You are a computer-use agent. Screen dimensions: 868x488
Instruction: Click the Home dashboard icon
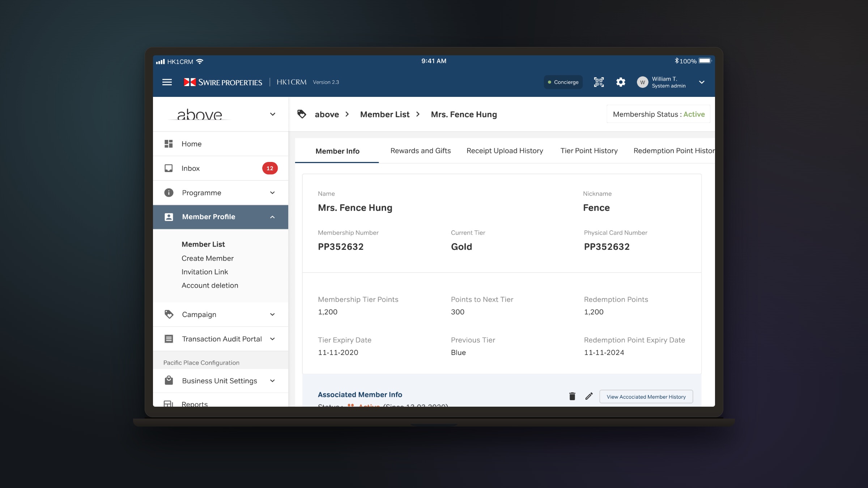click(x=169, y=144)
